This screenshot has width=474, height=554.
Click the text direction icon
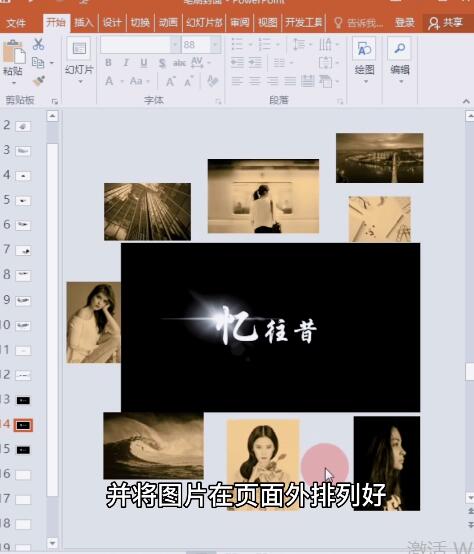[325, 45]
